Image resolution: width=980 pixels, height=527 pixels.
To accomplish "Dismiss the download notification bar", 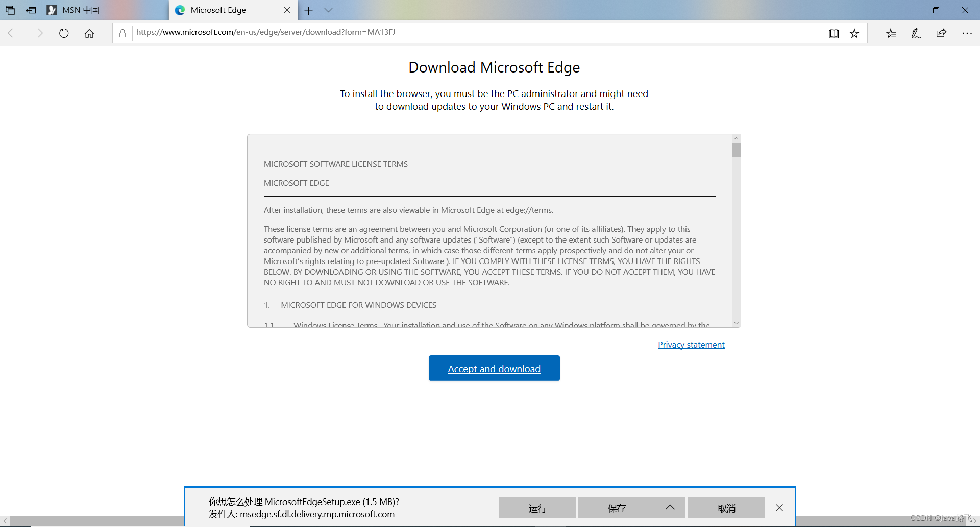I will tap(779, 508).
